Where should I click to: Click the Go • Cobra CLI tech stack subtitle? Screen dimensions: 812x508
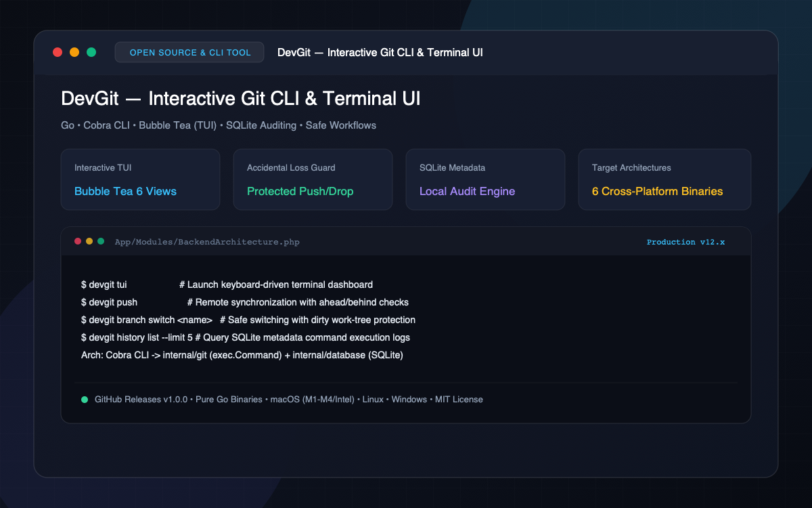click(x=219, y=125)
